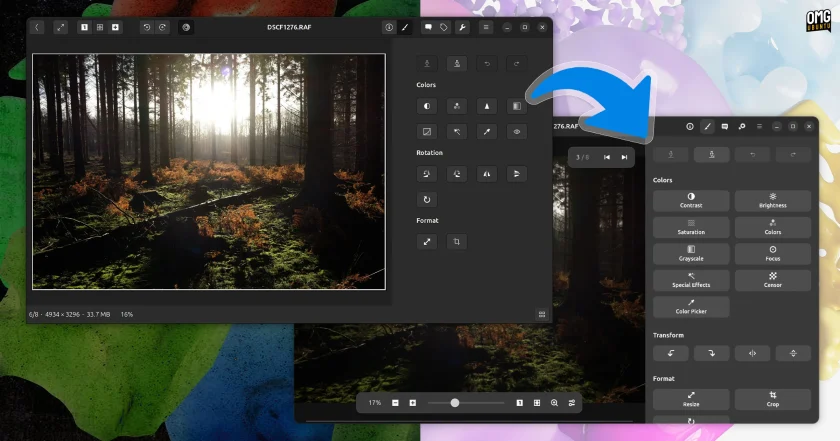The height and width of the screenshot is (441, 840).
Task: Choose fit-to-window zoom in old window header
Action: 100,27
